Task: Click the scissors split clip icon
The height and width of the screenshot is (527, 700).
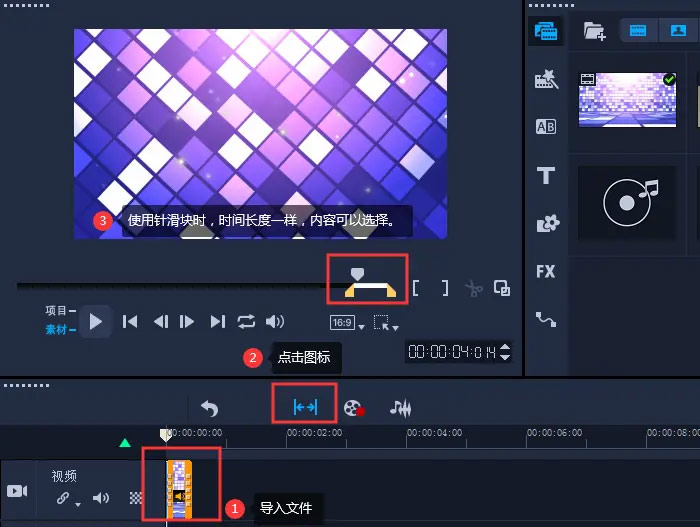Action: (x=474, y=289)
